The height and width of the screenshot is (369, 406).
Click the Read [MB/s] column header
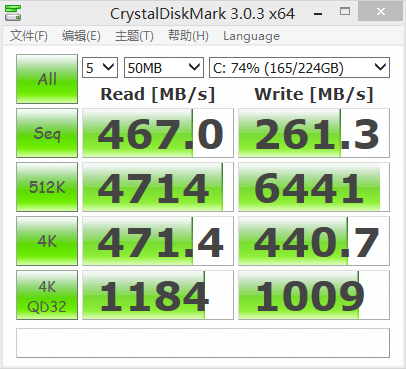(158, 94)
